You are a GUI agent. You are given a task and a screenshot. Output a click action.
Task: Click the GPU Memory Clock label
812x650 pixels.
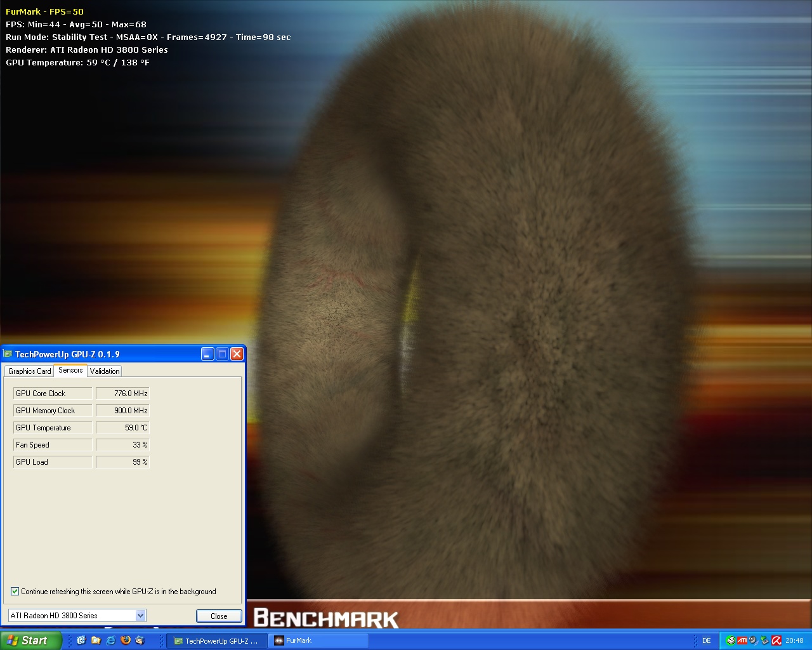53,411
